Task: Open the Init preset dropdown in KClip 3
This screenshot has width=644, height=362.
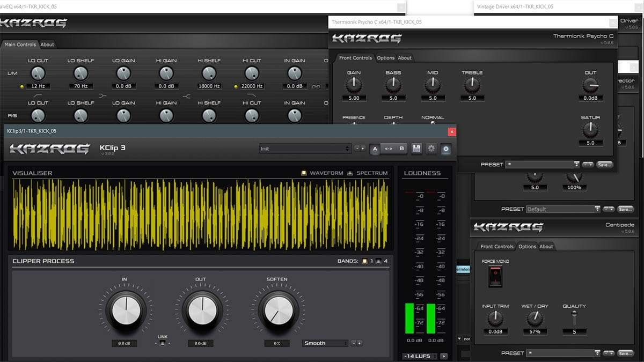Action: pyautogui.click(x=305, y=149)
